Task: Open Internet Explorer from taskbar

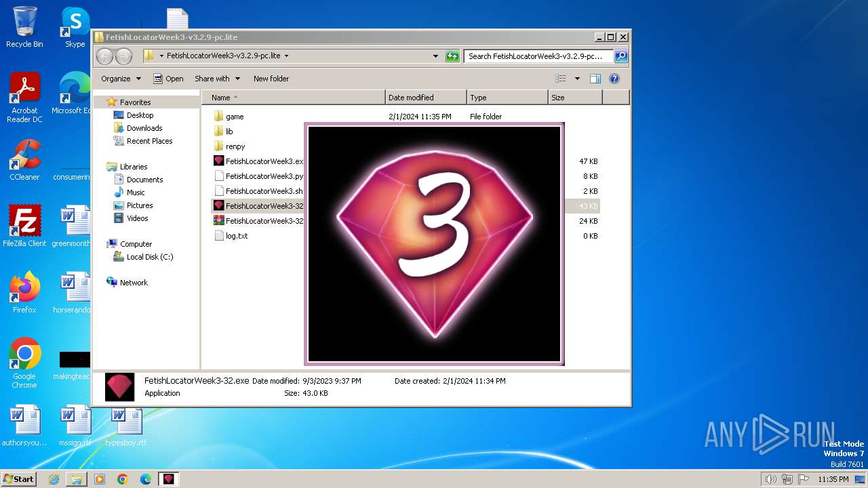Action: (54, 479)
